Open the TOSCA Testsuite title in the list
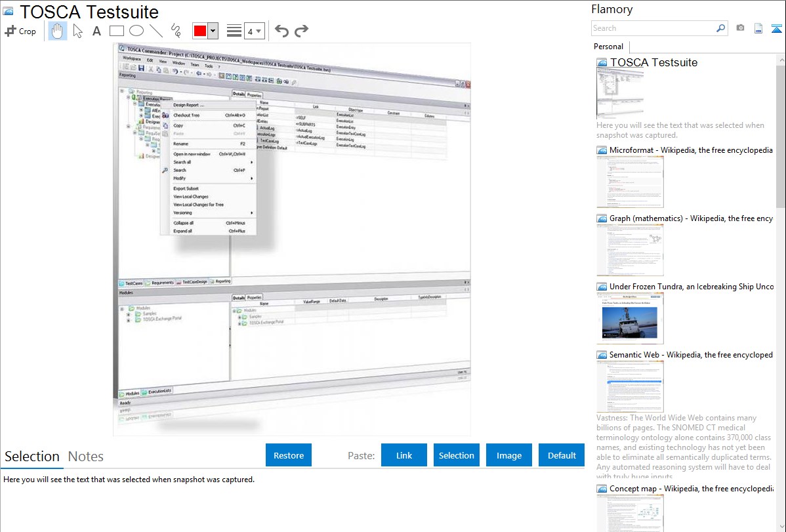Viewport: 786px width, 532px height. coord(653,63)
